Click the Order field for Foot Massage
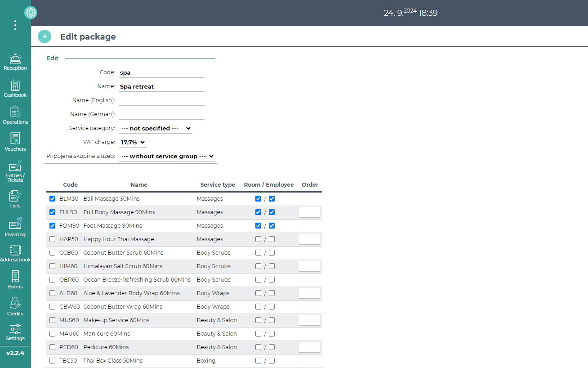The width and height of the screenshot is (588, 368). coord(309,225)
